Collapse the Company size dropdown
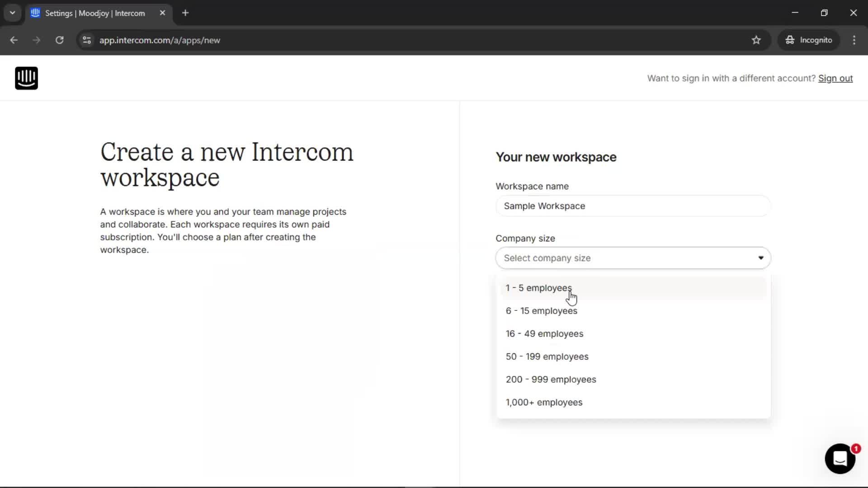 [633, 258]
